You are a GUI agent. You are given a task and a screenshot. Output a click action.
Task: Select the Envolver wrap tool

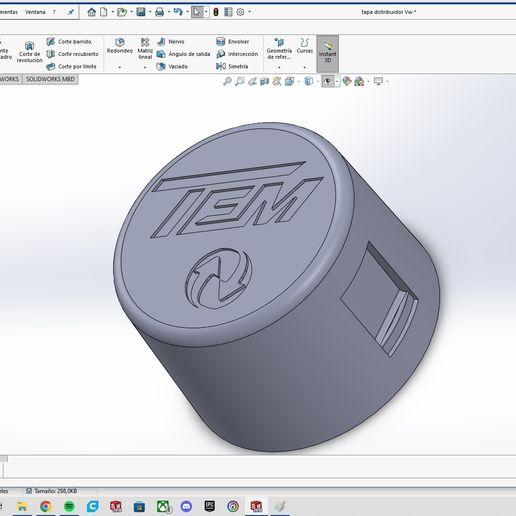[x=232, y=42]
